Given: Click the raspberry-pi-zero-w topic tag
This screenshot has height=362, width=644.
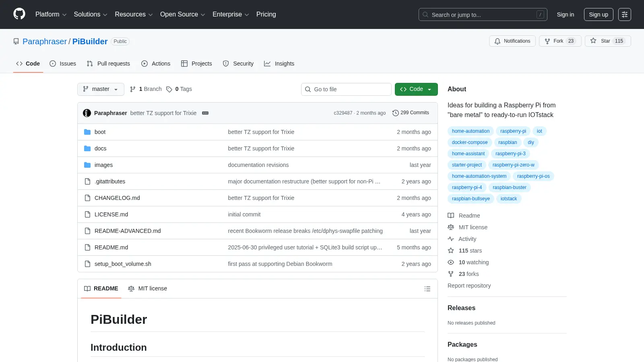Looking at the screenshot, I should click(x=514, y=165).
